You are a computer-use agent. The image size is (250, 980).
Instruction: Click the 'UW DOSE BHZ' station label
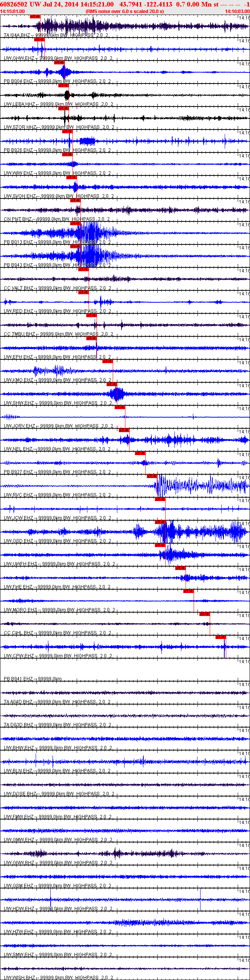[x=20, y=794]
